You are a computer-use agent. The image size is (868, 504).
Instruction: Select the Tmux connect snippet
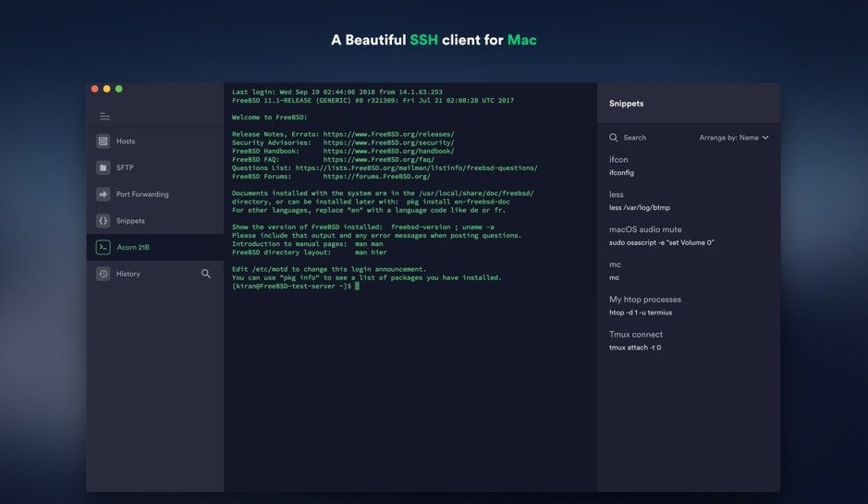(636, 340)
